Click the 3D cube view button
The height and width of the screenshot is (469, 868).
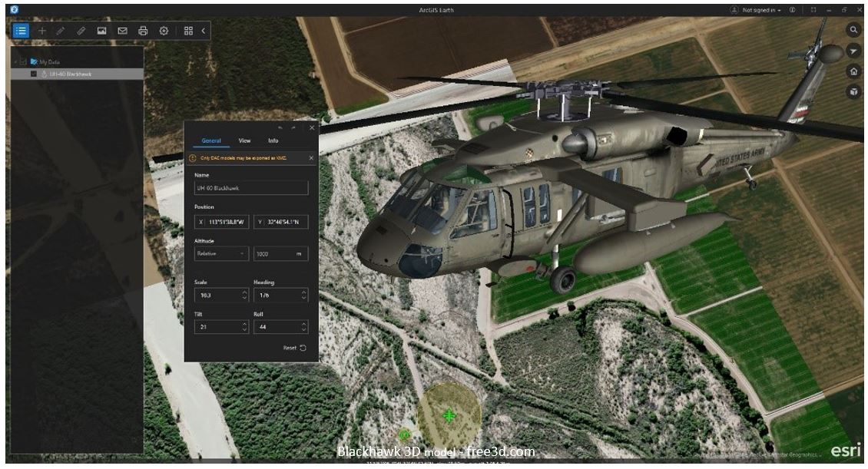[853, 92]
